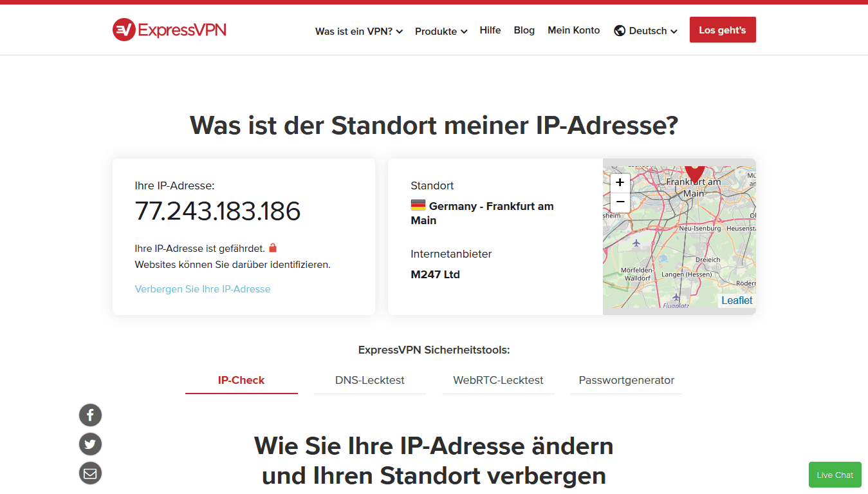
Task: Share page via email envelope icon
Action: [90, 474]
